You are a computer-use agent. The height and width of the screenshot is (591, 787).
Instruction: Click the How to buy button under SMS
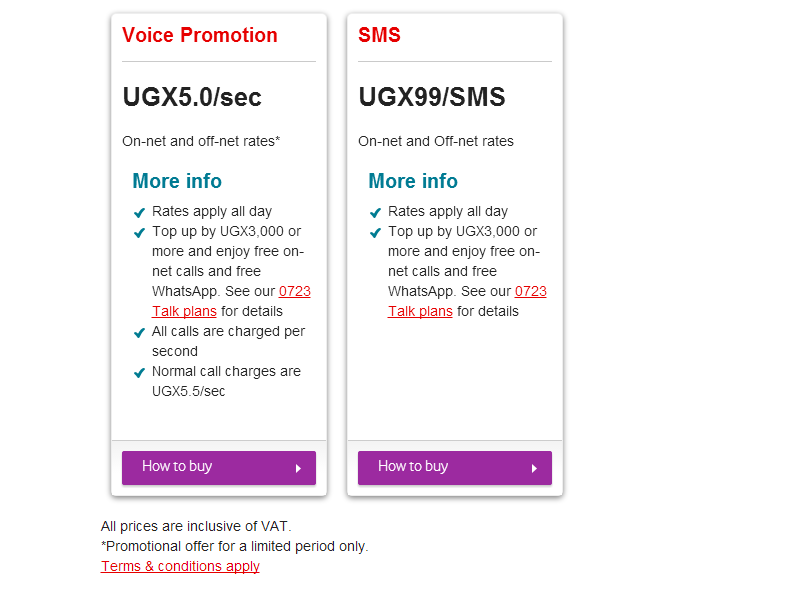point(455,467)
